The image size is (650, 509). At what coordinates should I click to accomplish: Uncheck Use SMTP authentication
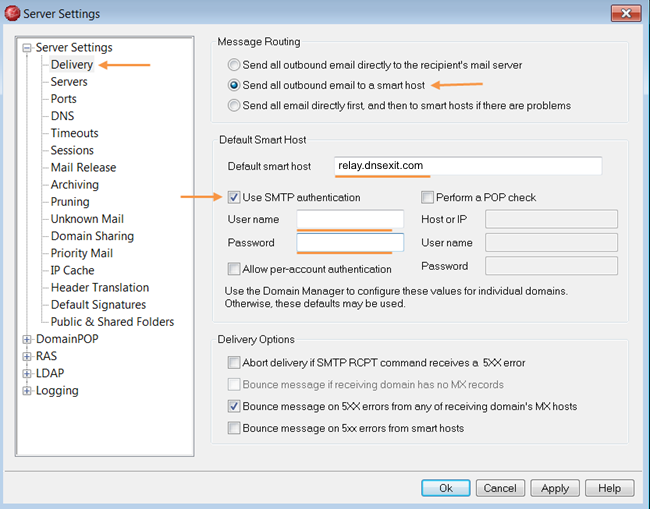point(234,198)
